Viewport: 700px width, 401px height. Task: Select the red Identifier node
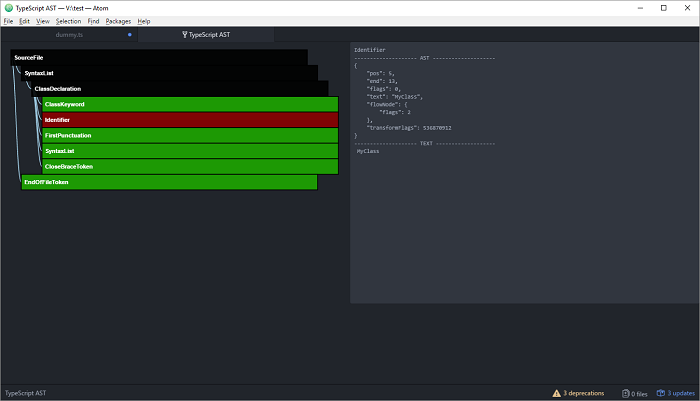[190, 120]
